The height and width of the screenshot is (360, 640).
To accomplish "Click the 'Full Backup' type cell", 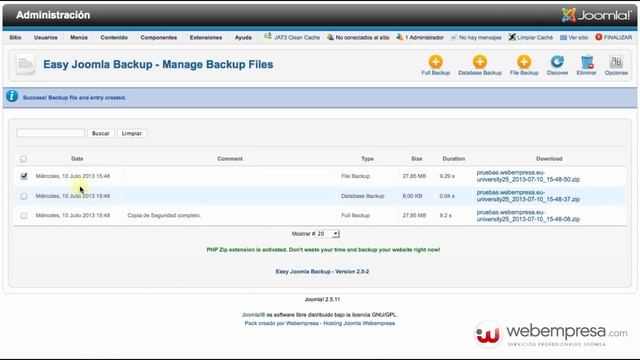I will 356,216.
